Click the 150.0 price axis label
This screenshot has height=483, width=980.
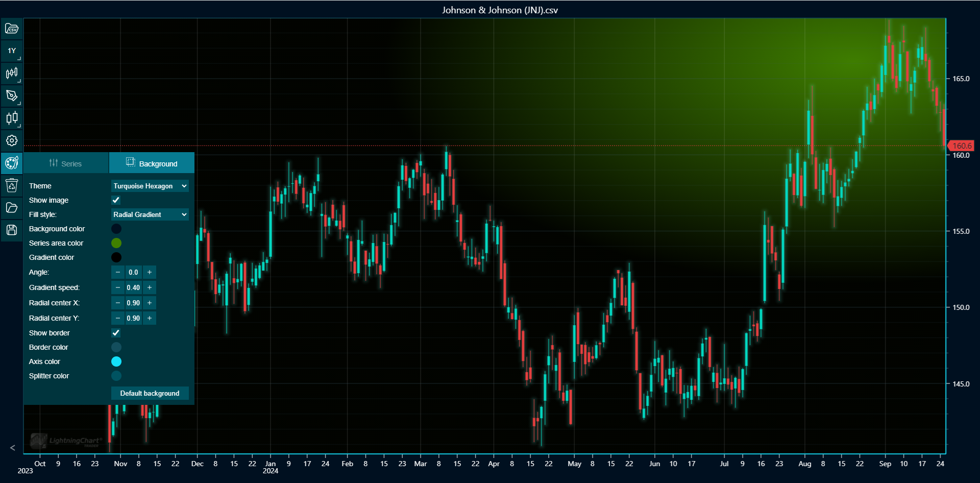(x=961, y=307)
